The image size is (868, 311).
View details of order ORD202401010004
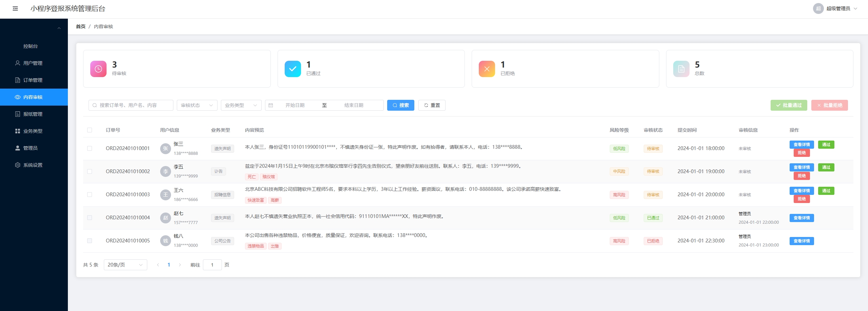click(801, 218)
